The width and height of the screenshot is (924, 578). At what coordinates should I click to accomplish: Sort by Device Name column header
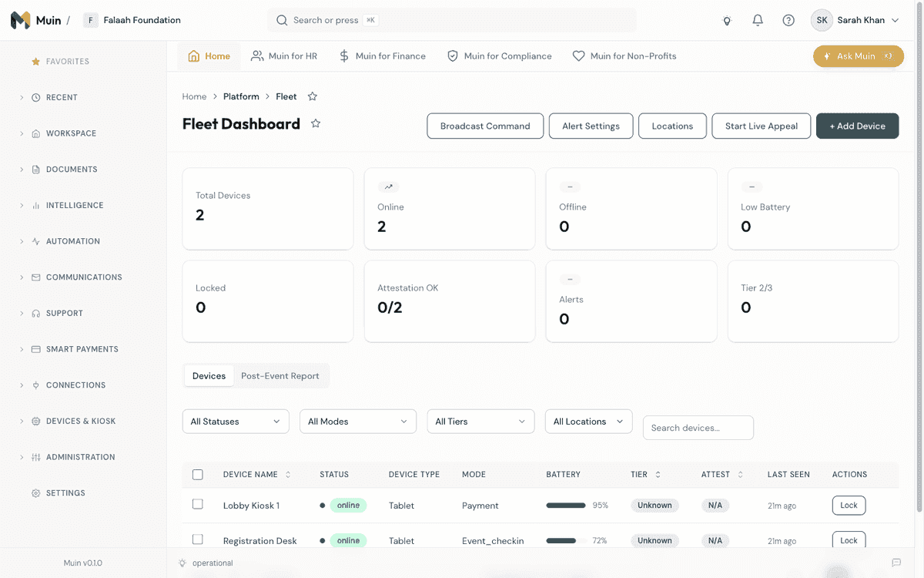coord(257,475)
